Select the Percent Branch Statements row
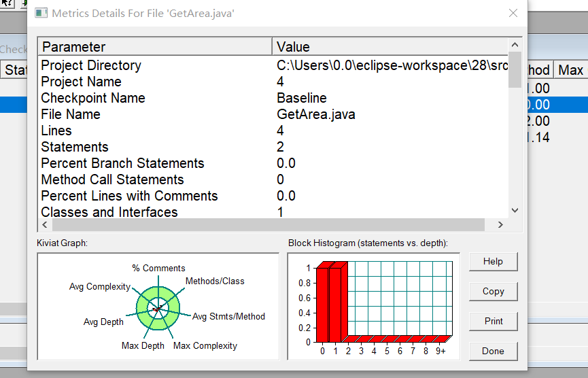The image size is (588, 378). [273, 163]
